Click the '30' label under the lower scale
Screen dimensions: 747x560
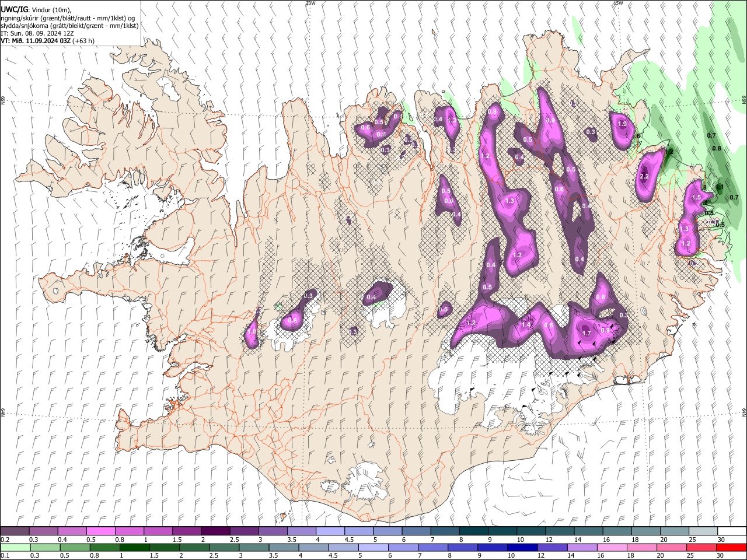point(721,555)
